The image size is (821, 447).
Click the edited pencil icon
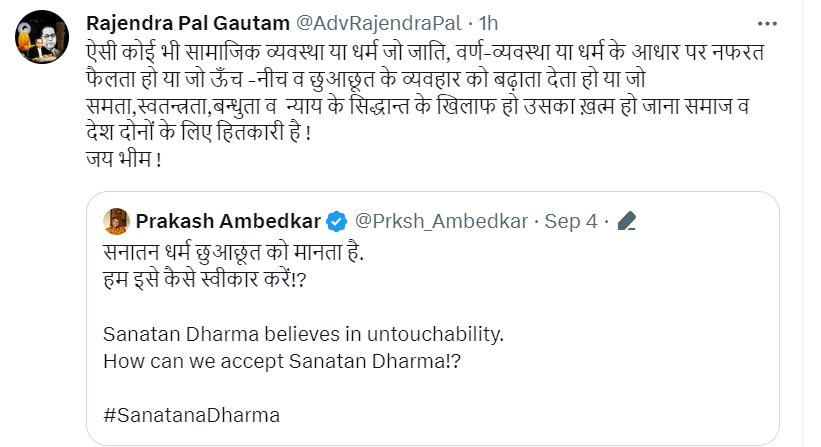[630, 220]
